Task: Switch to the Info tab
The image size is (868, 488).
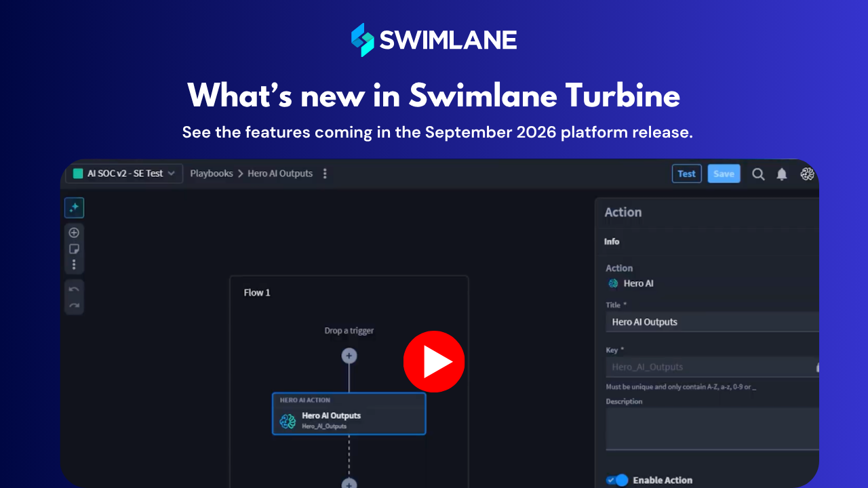Action: point(612,241)
